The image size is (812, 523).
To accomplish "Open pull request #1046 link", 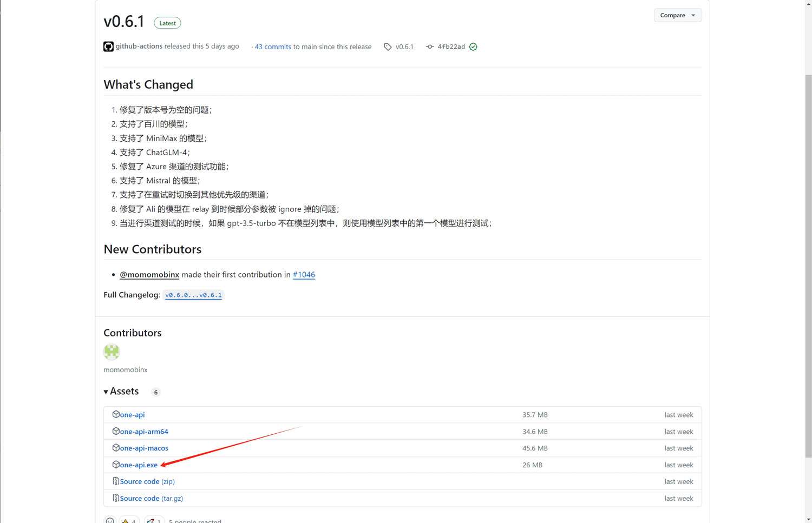I will click(304, 275).
